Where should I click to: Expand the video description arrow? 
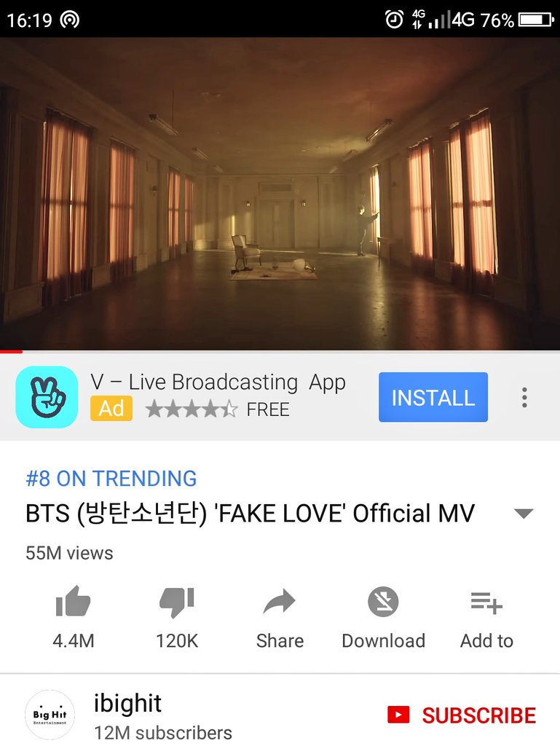524,514
